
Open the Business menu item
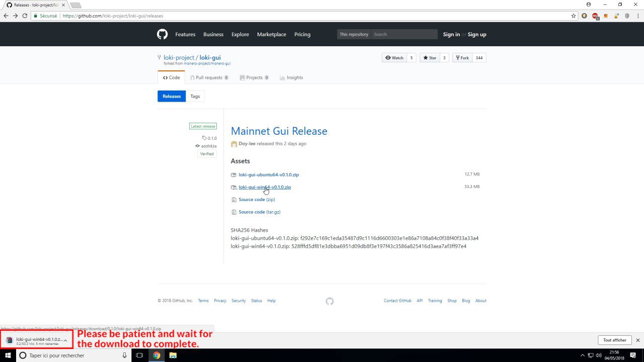click(213, 35)
